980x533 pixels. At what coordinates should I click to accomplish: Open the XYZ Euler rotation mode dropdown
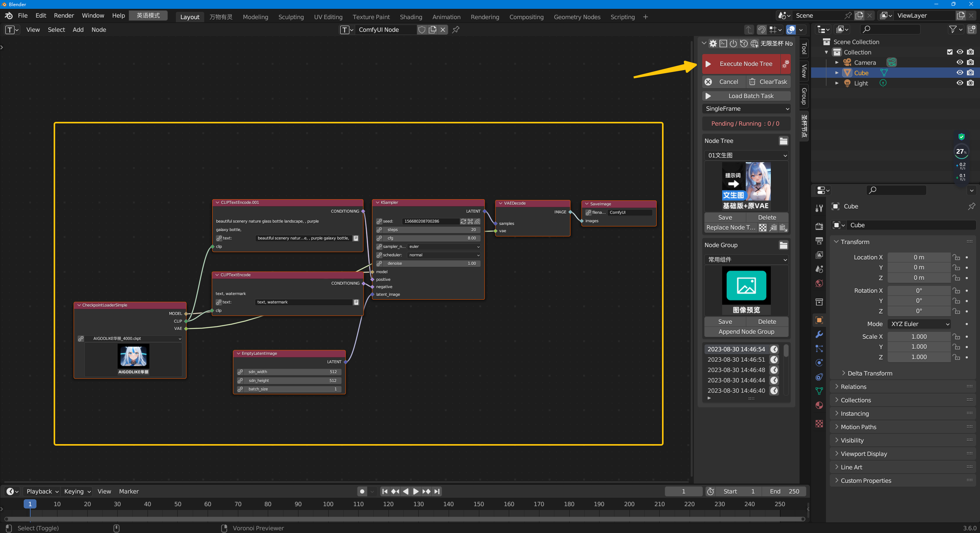coord(919,324)
